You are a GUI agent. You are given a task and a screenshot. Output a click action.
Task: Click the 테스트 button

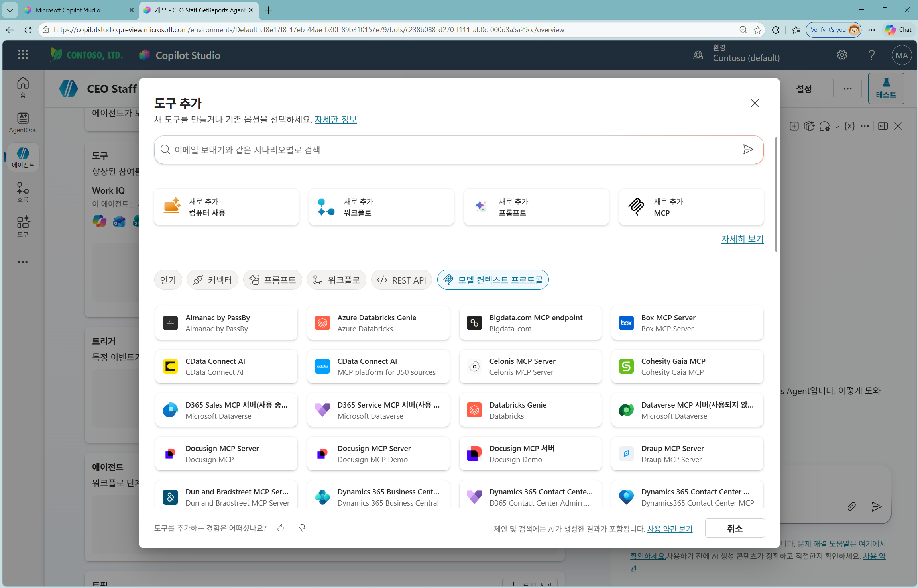[886, 88]
